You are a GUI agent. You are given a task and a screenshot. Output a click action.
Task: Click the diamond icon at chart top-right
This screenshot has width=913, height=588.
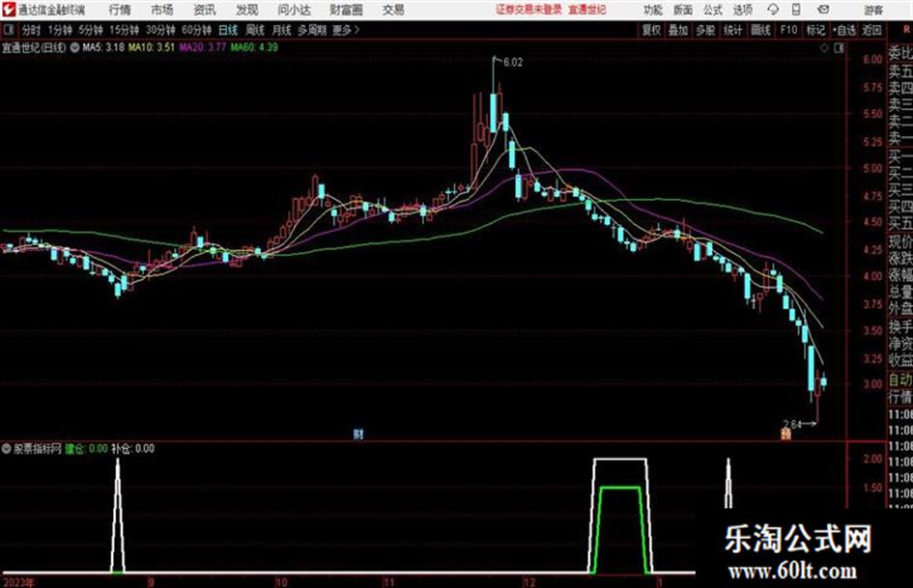coord(824,48)
